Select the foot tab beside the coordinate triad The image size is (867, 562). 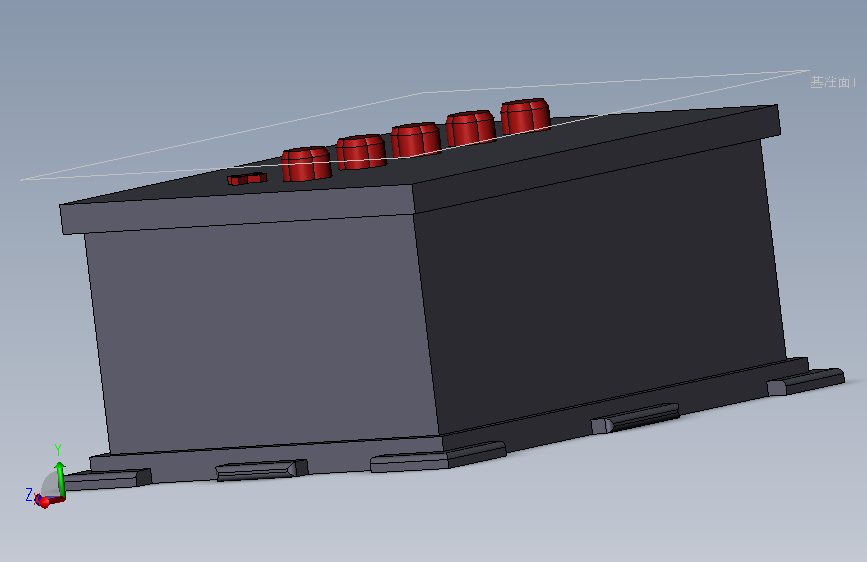point(108,479)
